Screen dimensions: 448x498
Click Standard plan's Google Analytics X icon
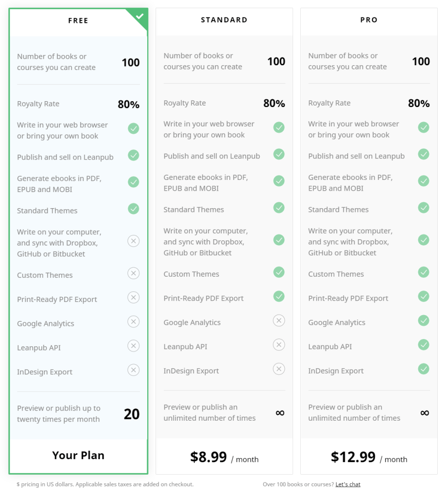point(278,320)
